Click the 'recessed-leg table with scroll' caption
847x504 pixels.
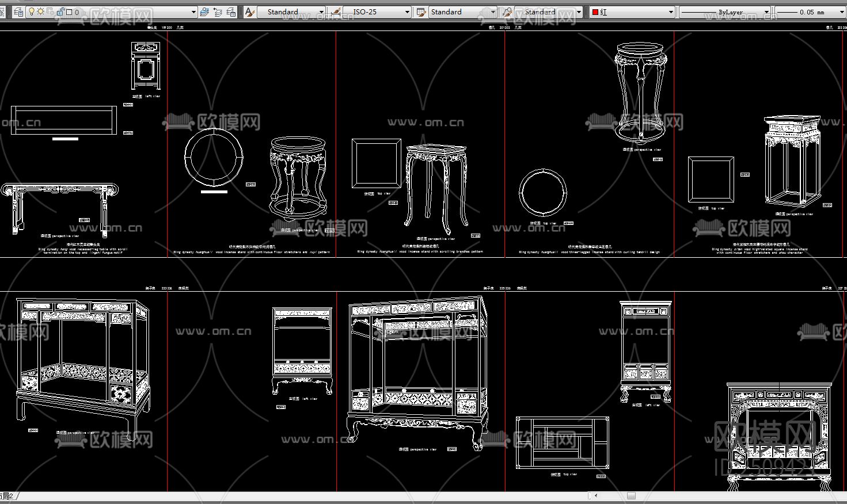point(83,251)
